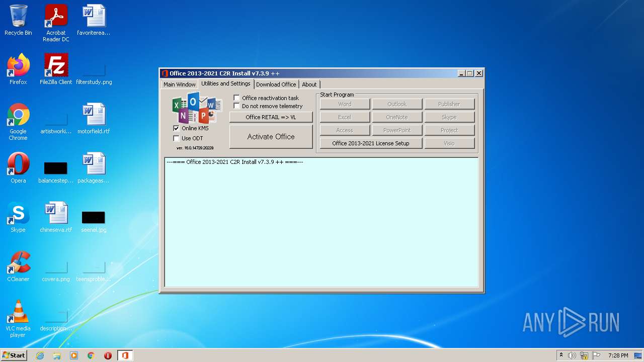
Task: Click the Word start button
Action: (x=345, y=104)
